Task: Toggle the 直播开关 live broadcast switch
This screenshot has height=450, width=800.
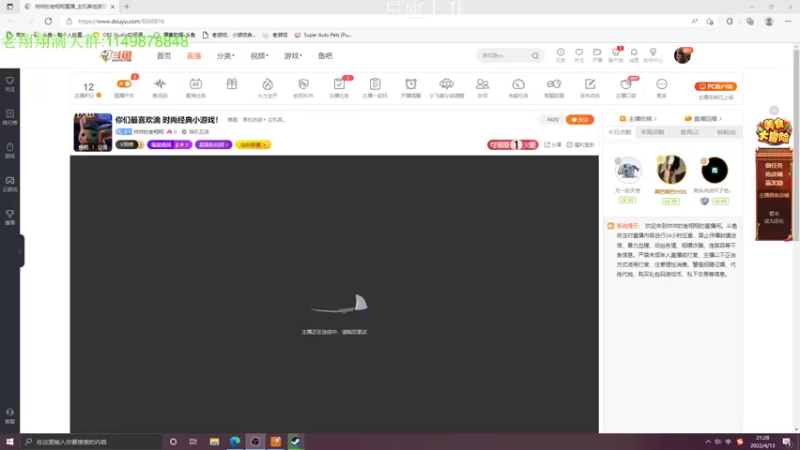Action: [124, 87]
